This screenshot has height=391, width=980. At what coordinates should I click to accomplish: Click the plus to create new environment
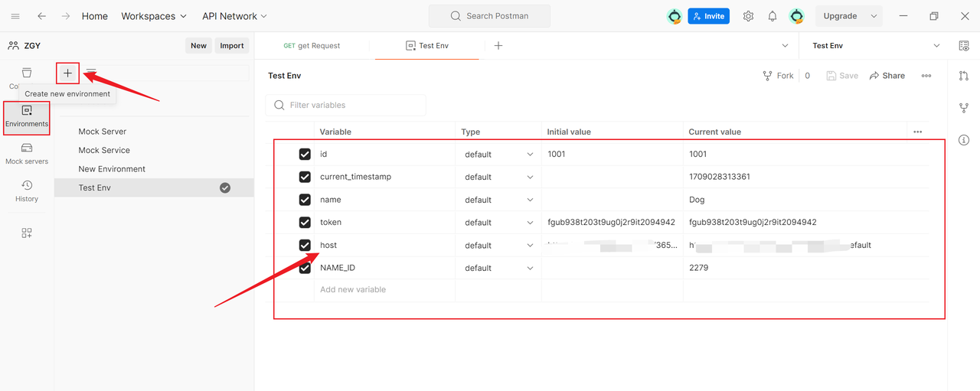pos(67,73)
